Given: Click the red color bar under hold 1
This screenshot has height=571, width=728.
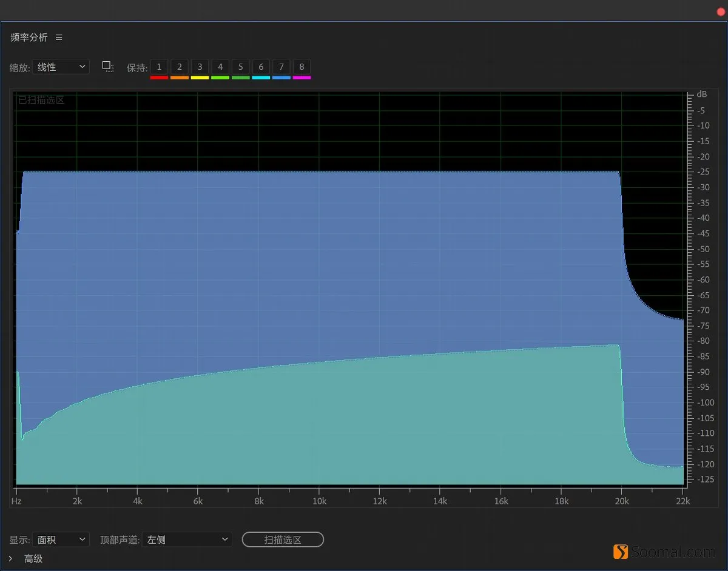Looking at the screenshot, I should tap(159, 78).
